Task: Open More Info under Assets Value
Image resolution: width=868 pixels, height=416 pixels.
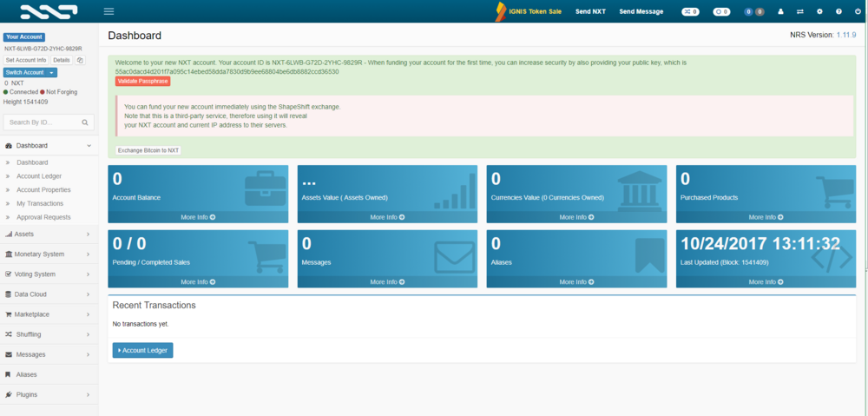Action: point(387,217)
